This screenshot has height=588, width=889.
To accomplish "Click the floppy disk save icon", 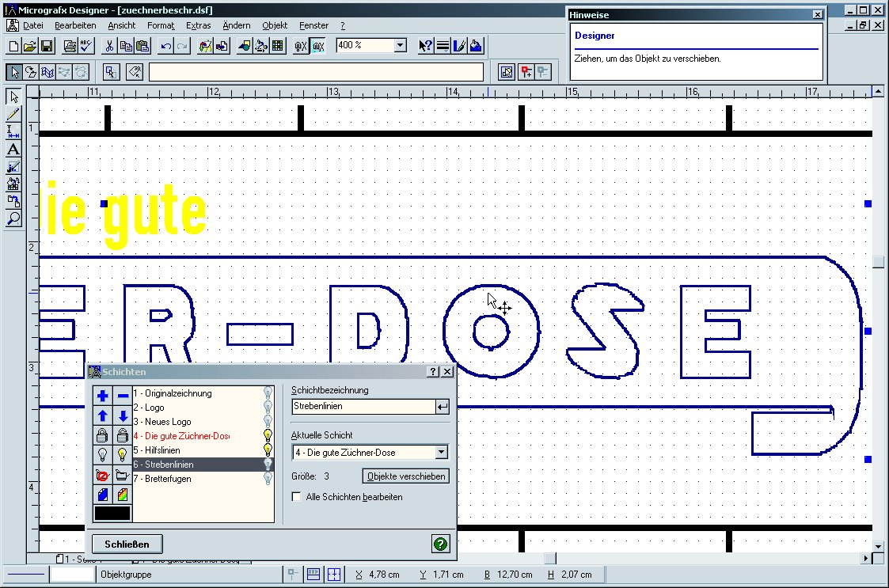I will [x=47, y=46].
